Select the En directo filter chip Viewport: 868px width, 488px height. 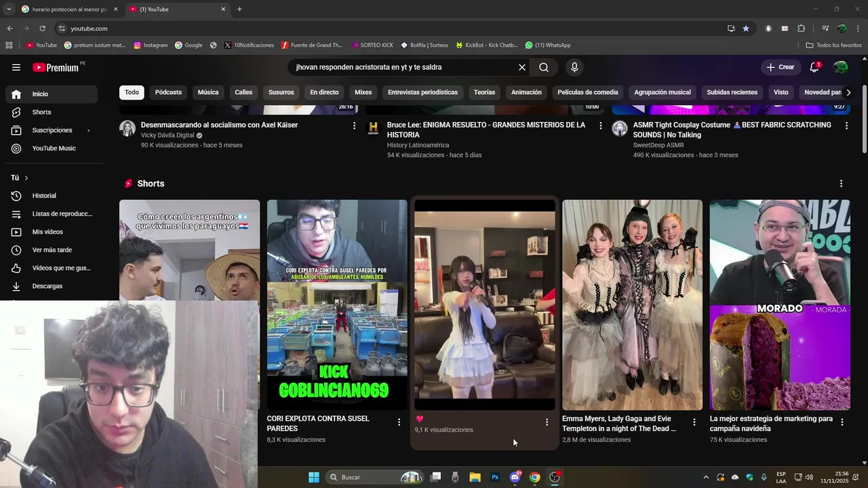324,92
